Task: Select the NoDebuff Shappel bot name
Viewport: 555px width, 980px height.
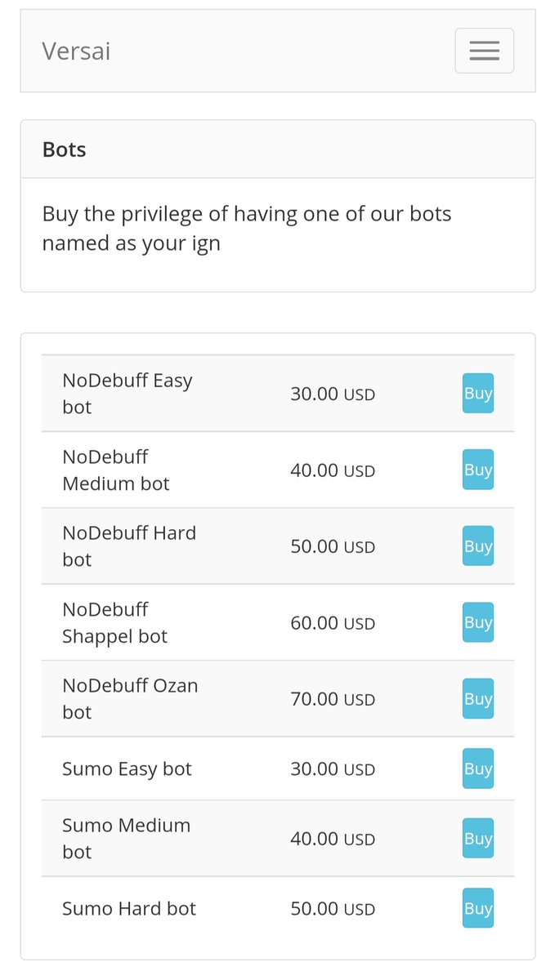Action: point(114,622)
